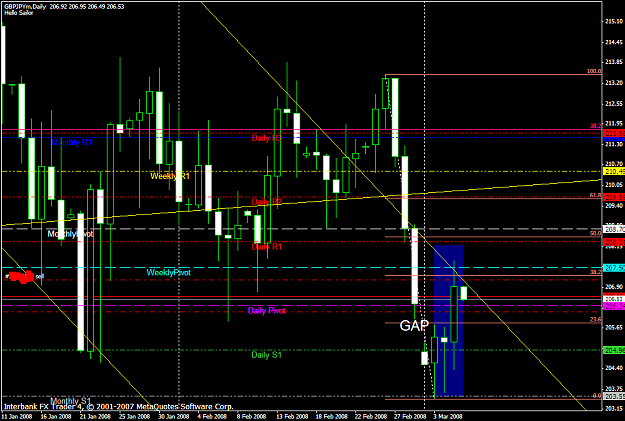Click the Fibonacci 100.0 level label
625x421 pixels.
[594, 71]
